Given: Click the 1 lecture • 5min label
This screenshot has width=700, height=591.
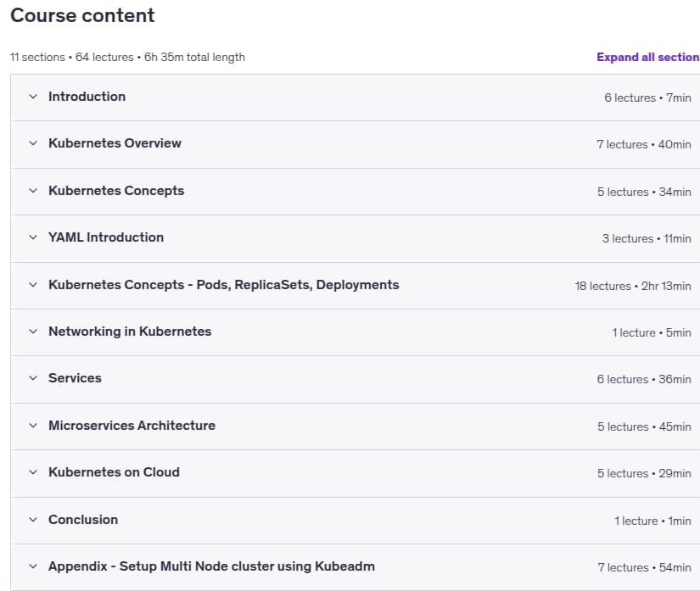Looking at the screenshot, I should point(652,332).
